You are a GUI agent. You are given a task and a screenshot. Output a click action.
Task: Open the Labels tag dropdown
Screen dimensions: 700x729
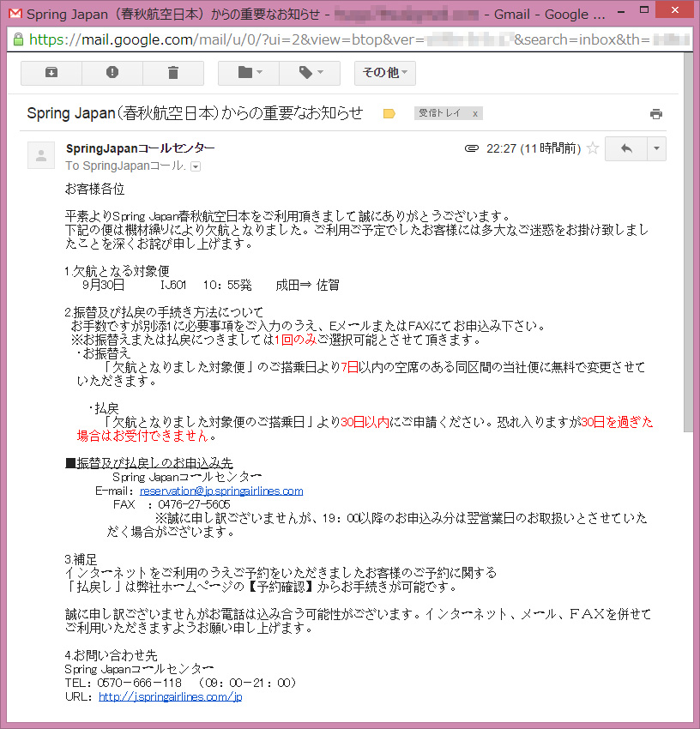tap(310, 73)
